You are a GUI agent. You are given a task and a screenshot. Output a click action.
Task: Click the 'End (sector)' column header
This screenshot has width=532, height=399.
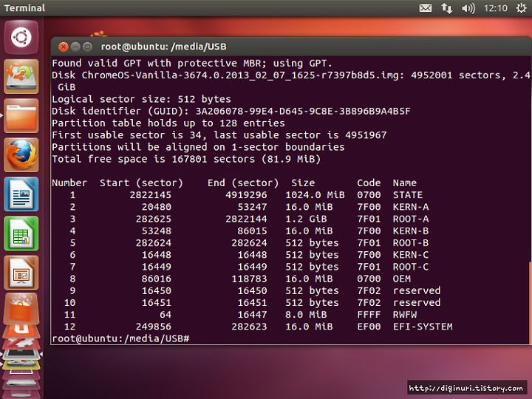pos(243,183)
